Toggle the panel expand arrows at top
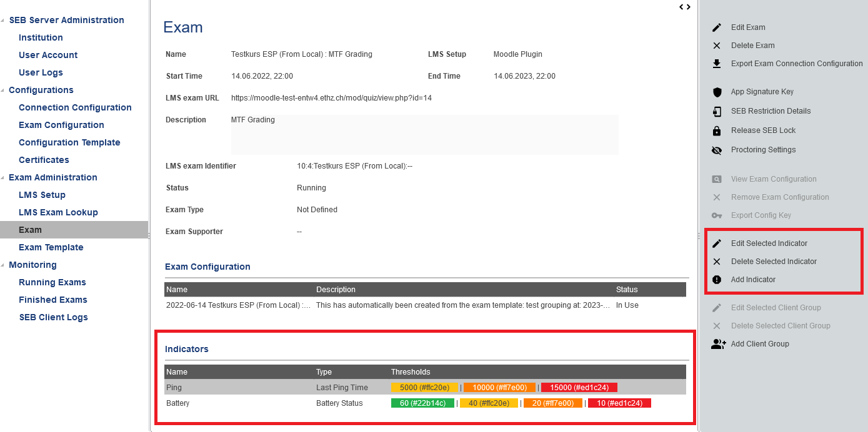The image size is (868, 432). [x=685, y=7]
